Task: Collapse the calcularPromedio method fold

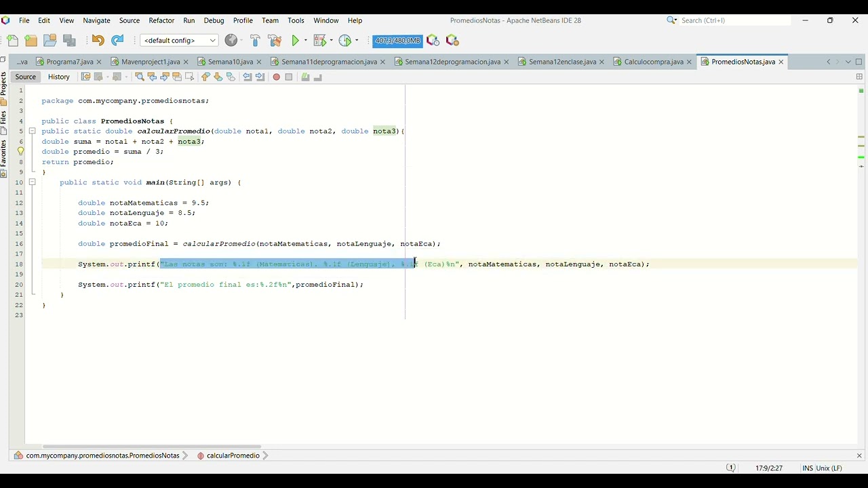Action: coord(32,131)
